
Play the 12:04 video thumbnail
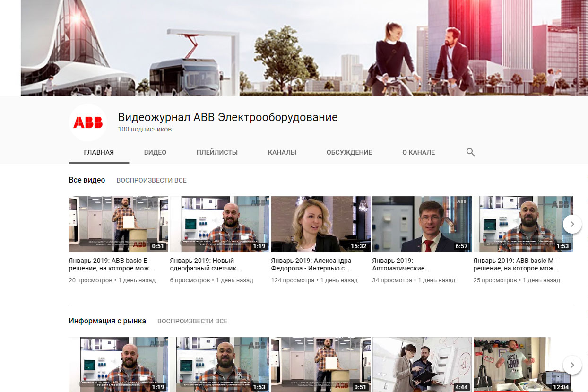(523, 365)
